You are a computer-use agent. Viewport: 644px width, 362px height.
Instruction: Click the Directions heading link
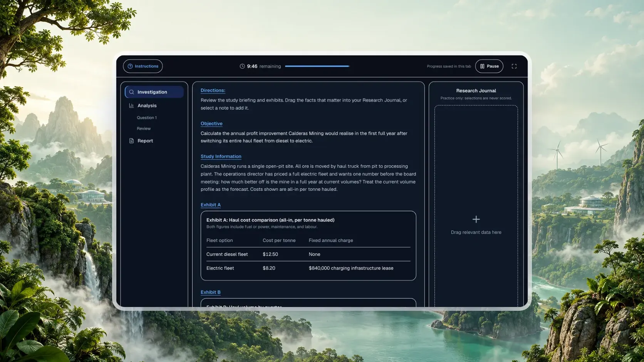click(x=213, y=90)
